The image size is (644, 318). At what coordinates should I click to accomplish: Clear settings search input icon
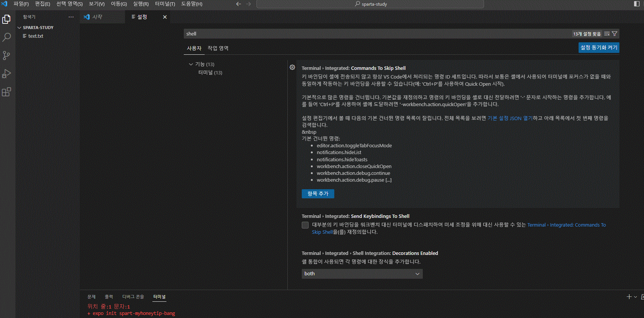[x=607, y=34]
